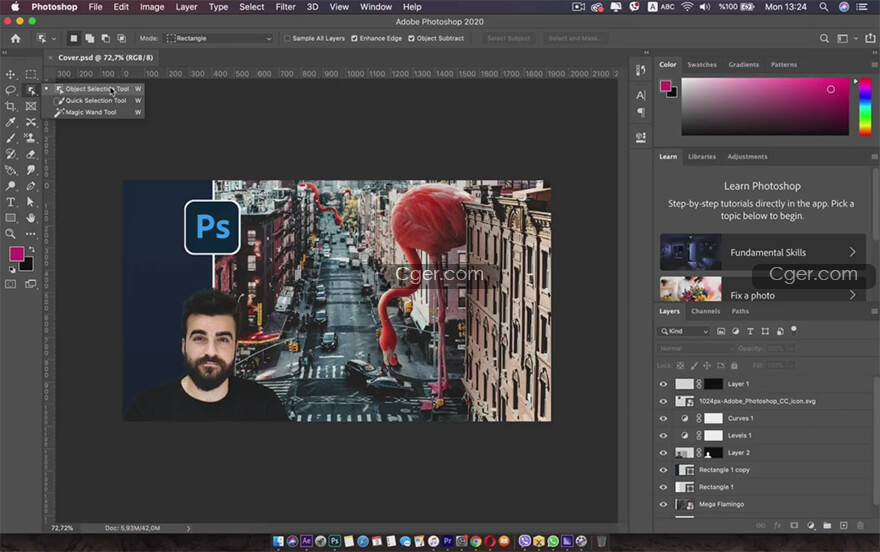Adjust the hue slider strip
Screen dimensions: 880x552
(865, 107)
